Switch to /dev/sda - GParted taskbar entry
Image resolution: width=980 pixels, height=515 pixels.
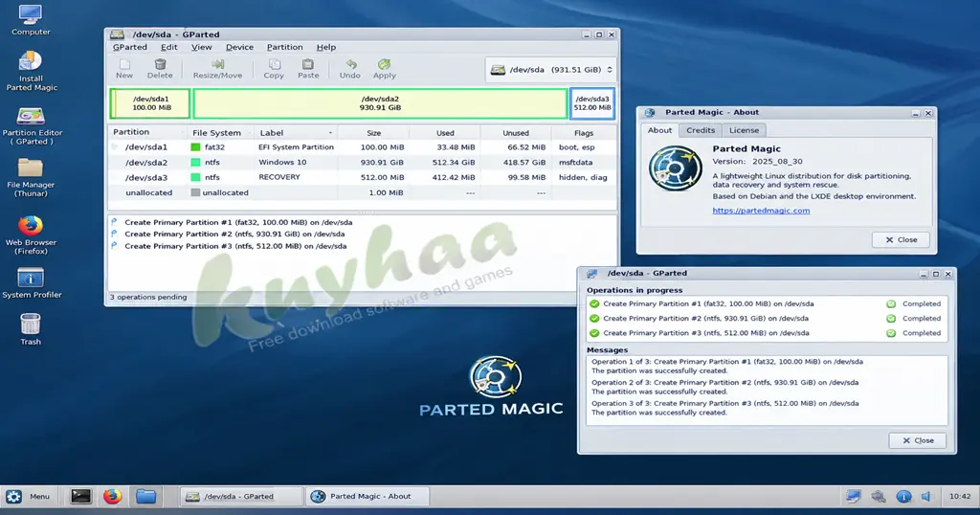click(x=240, y=496)
